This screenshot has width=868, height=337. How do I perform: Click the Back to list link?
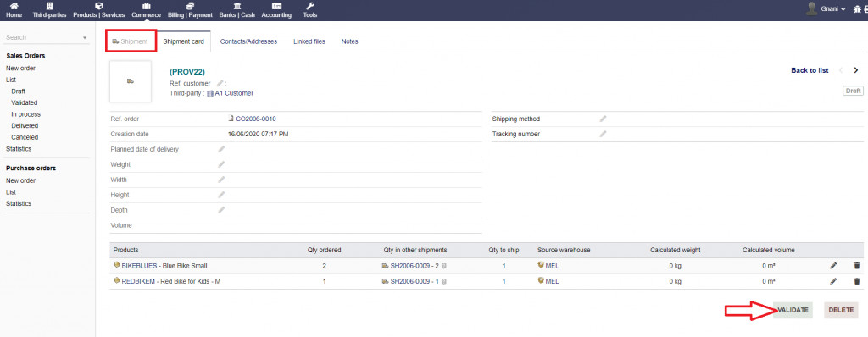coord(810,70)
